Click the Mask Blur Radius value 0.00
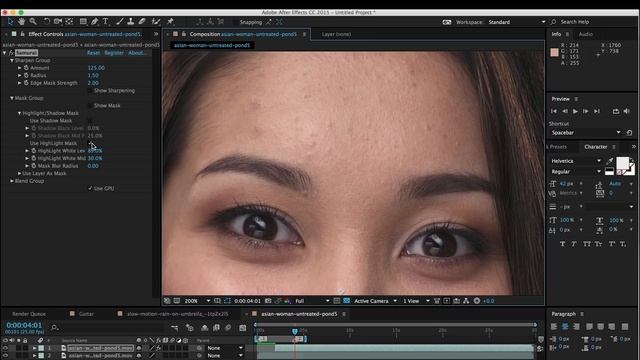 point(93,166)
